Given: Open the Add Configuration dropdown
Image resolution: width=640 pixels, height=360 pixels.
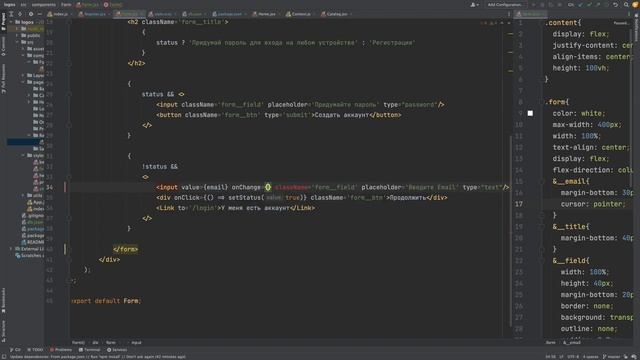Looking at the screenshot, I should [505, 4].
